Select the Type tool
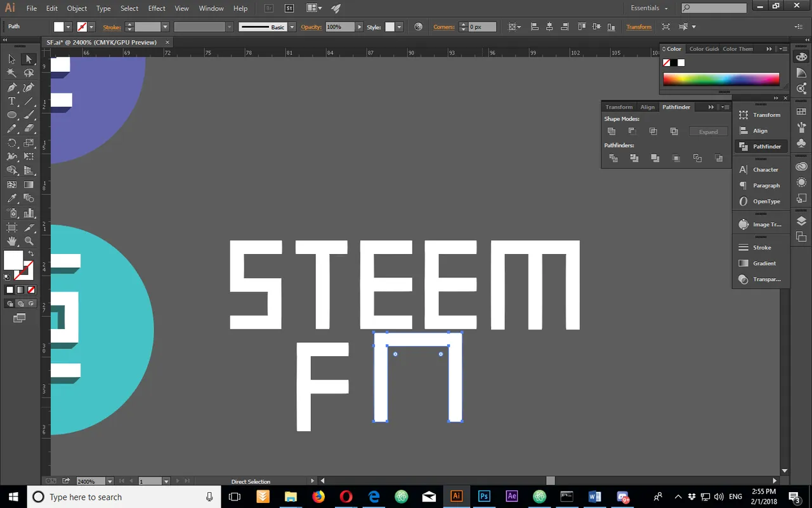This screenshot has height=508, width=812. (x=11, y=102)
